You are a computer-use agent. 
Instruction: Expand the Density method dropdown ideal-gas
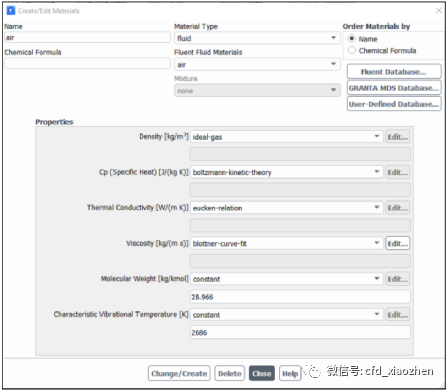tap(286, 137)
